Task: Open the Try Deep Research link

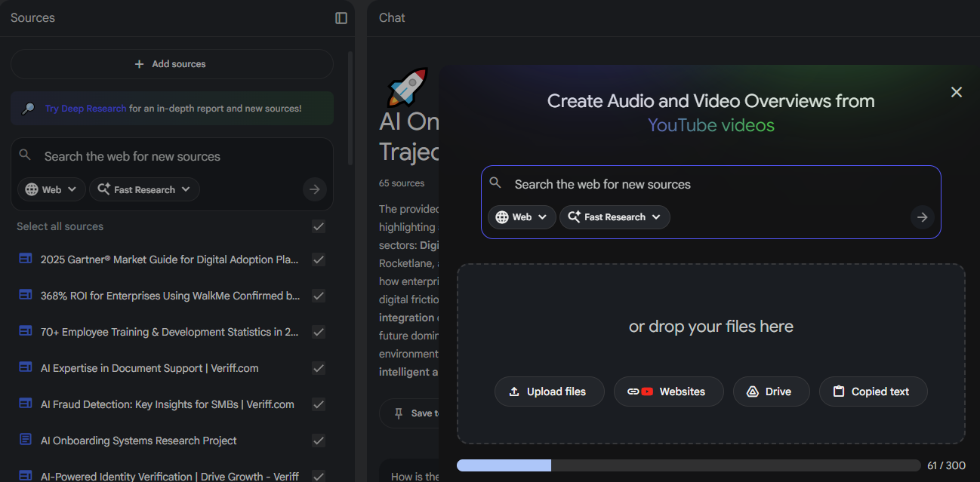Action: coord(85,109)
